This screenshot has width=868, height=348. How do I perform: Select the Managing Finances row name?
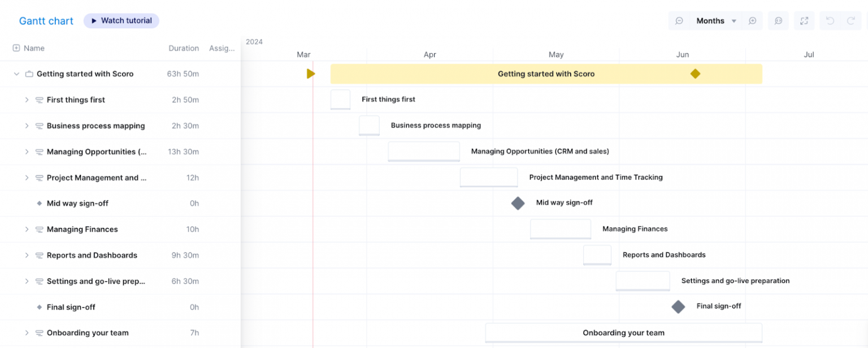pos(83,229)
